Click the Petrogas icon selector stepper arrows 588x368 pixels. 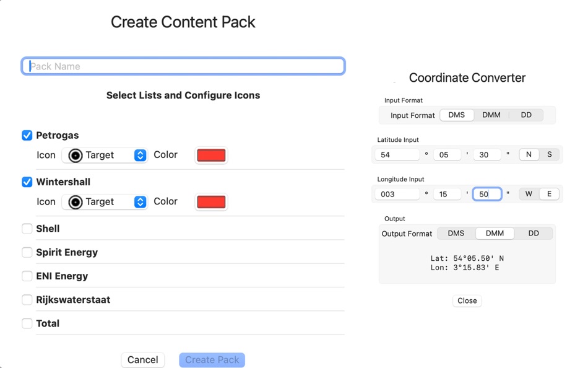pos(141,155)
